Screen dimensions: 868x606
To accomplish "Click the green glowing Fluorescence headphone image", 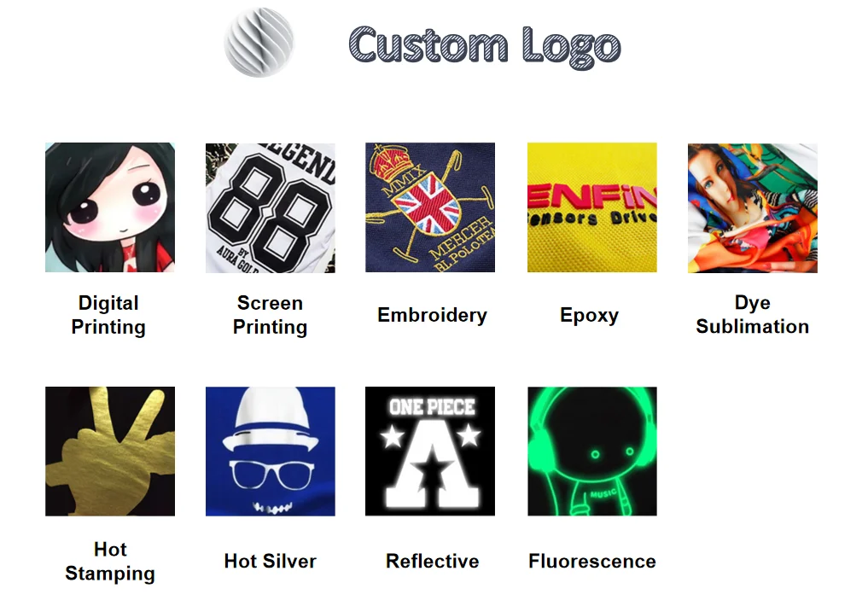I will click(x=591, y=452).
